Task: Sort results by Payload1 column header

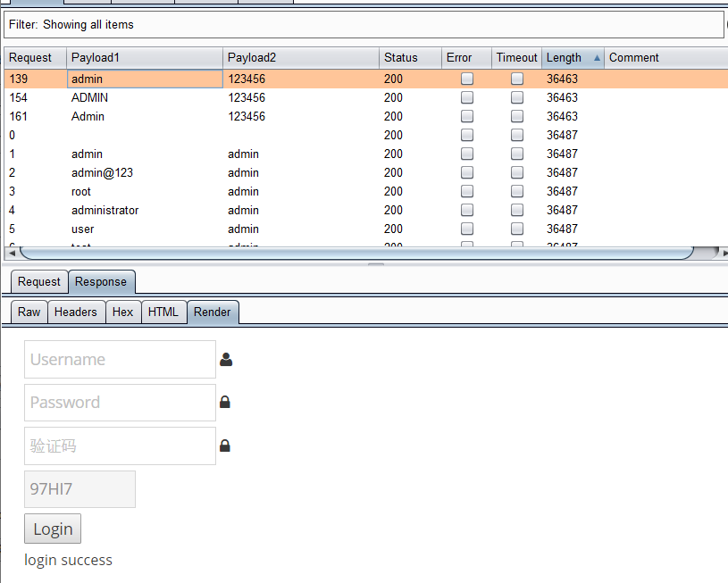Action: pyautogui.click(x=145, y=58)
